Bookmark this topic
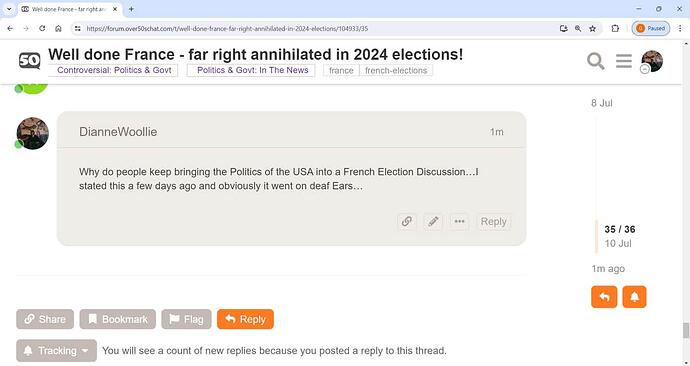This screenshot has width=690, height=366. [x=117, y=319]
